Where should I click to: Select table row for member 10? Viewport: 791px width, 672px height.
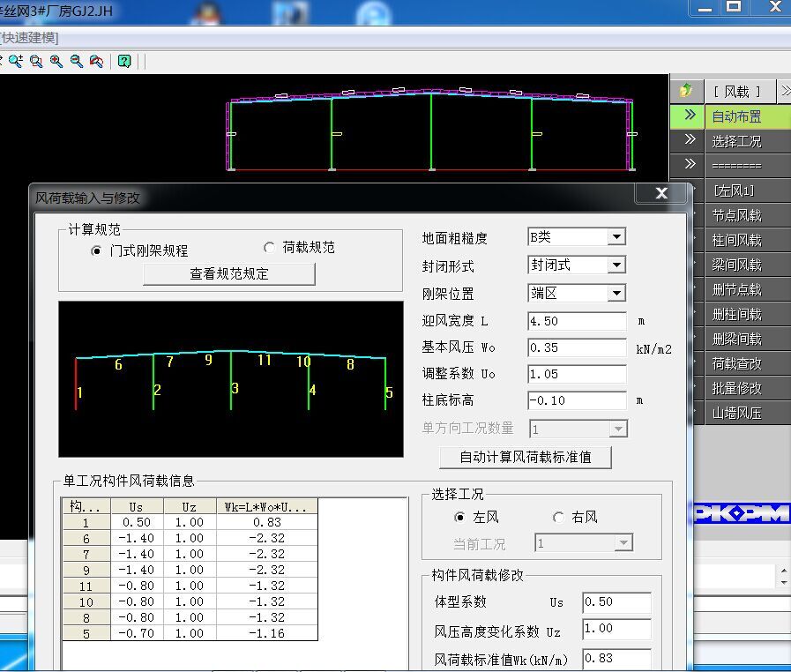click(x=190, y=601)
